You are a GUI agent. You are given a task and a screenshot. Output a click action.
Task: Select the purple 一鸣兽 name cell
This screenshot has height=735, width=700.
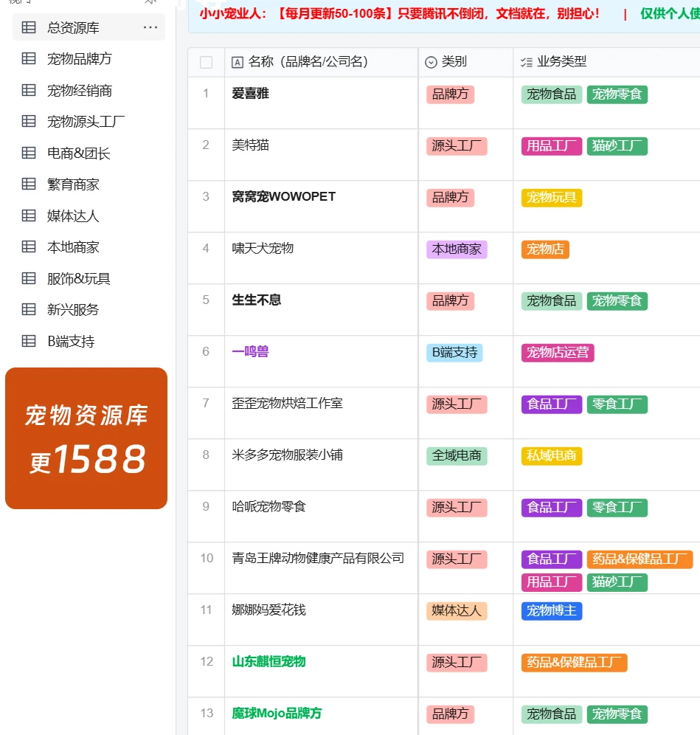321,362
